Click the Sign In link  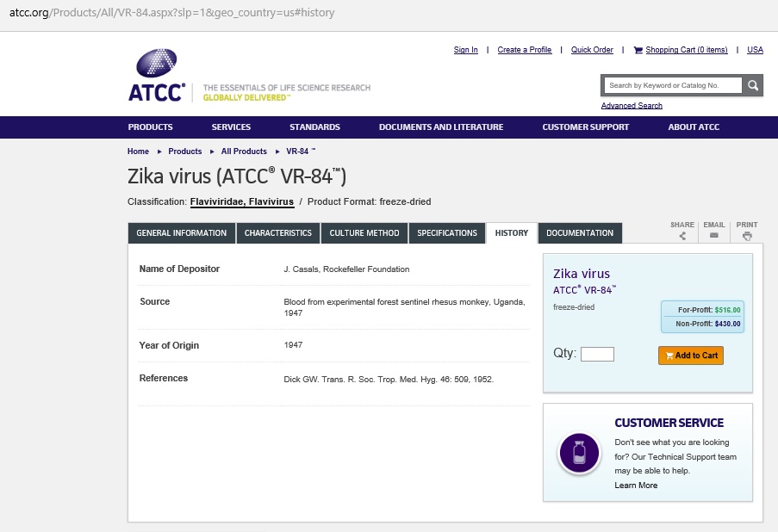pos(466,50)
